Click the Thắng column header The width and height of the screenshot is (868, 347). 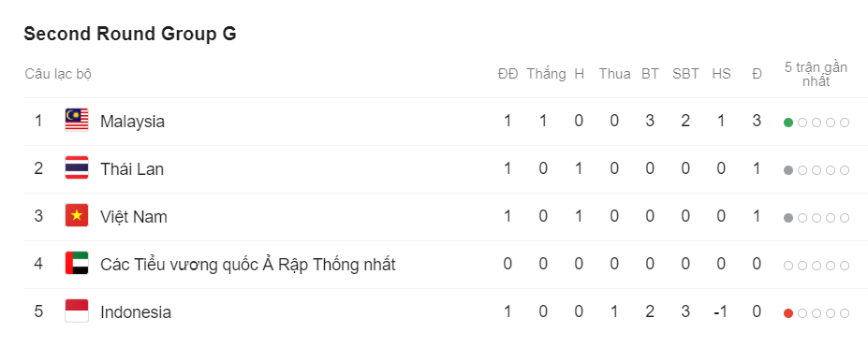546,74
